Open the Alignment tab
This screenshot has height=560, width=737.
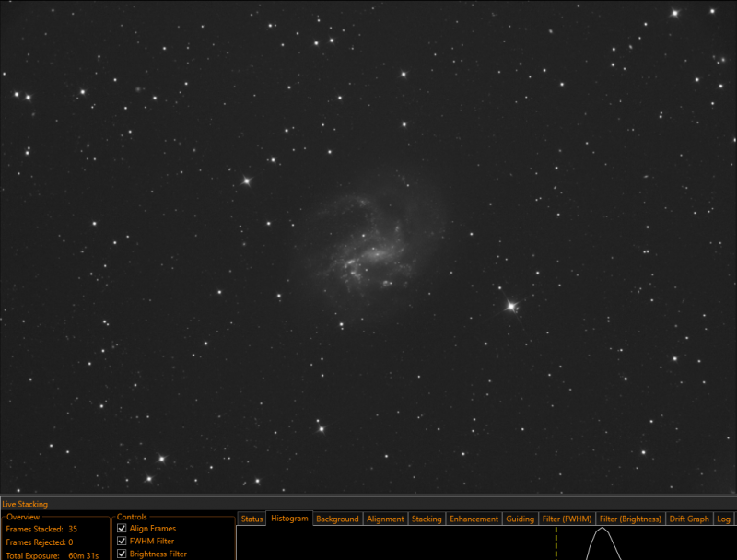click(385, 519)
